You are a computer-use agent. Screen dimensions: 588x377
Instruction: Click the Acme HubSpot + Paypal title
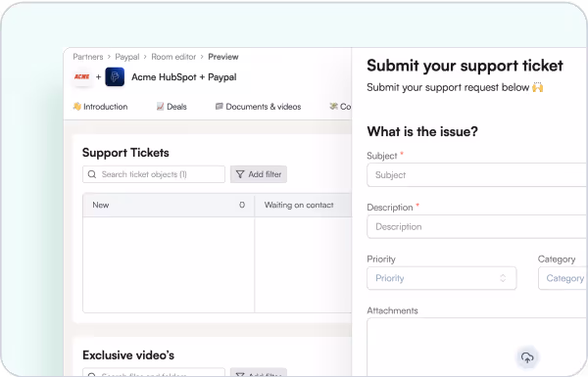coord(184,77)
